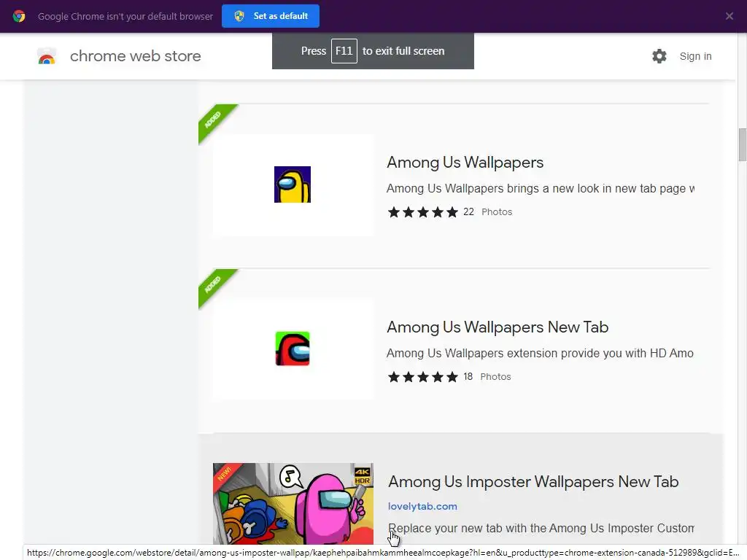Click the shield icon on Set as default
Image resolution: width=747 pixels, height=560 pixels.
(x=239, y=16)
